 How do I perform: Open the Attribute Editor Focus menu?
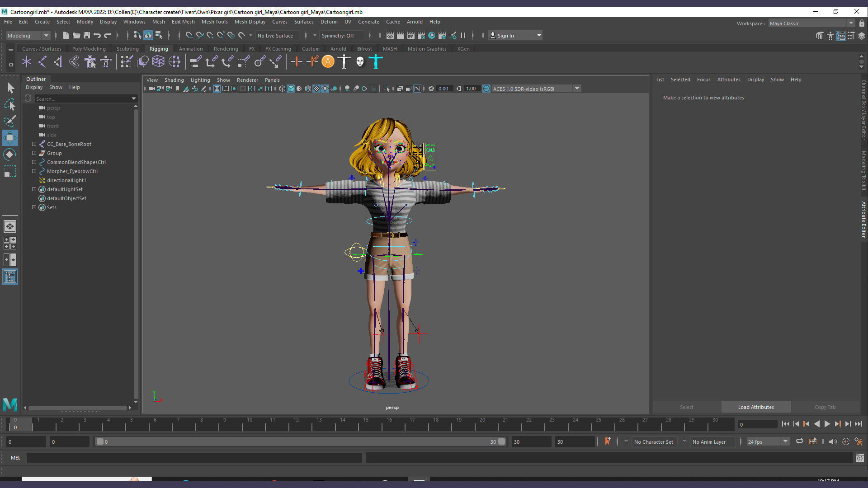pos(703,80)
